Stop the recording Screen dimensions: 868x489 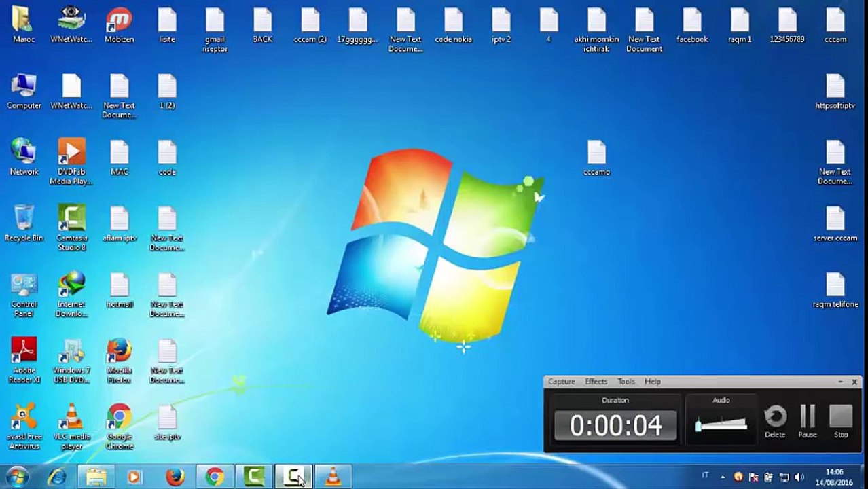(841, 422)
